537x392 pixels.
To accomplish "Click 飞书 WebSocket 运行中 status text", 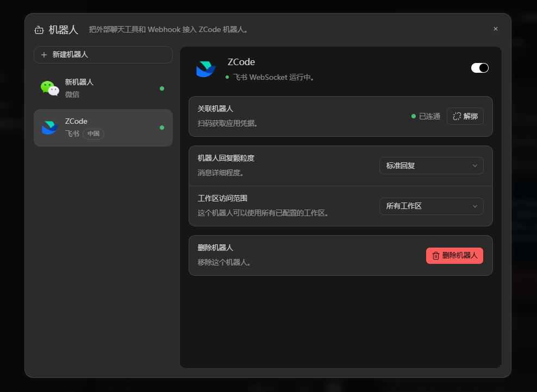I will pyautogui.click(x=273, y=77).
